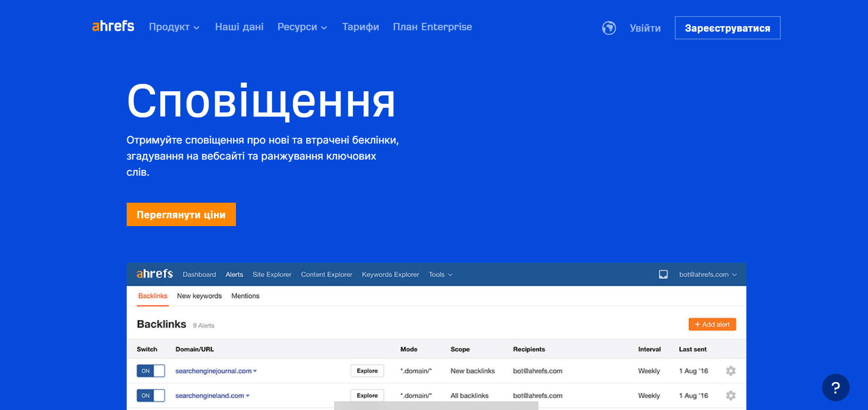
Task: Click the Сповіщення page heading
Action: tap(261, 101)
